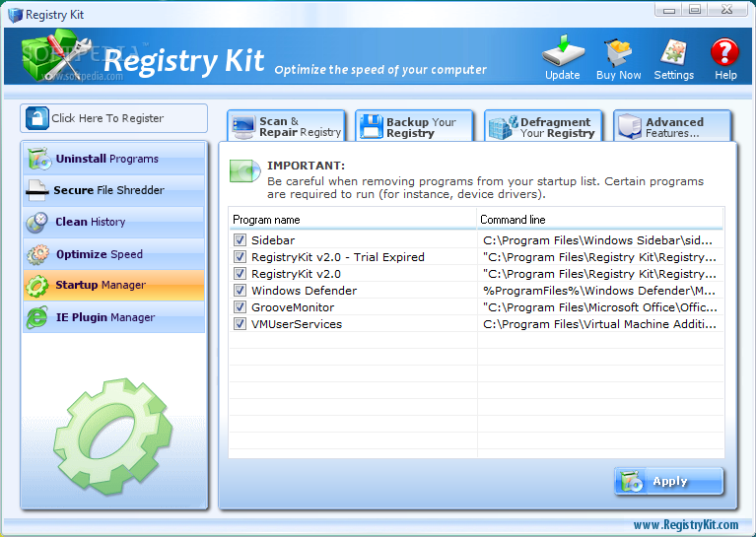Screen dimensions: 756x537
Task: Click the Advanced Features shield icon
Action: click(x=630, y=127)
